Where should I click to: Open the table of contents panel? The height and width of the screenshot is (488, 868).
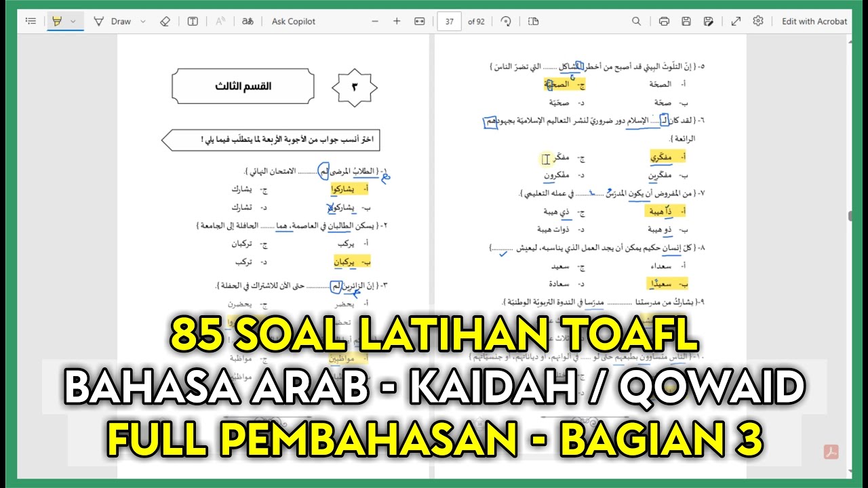click(31, 21)
